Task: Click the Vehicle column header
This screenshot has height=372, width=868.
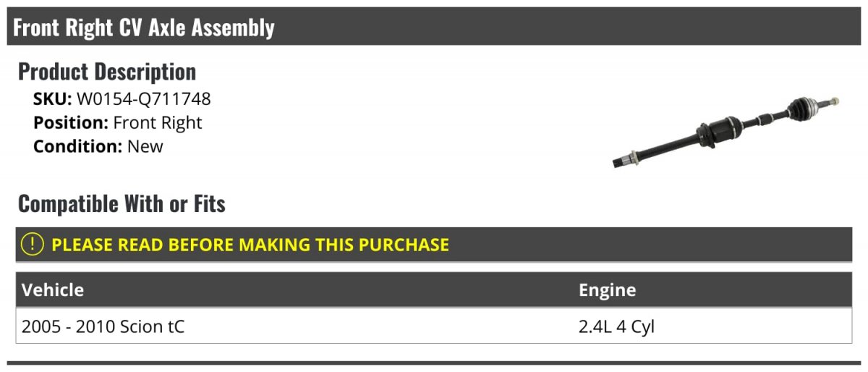Action: pos(53,290)
